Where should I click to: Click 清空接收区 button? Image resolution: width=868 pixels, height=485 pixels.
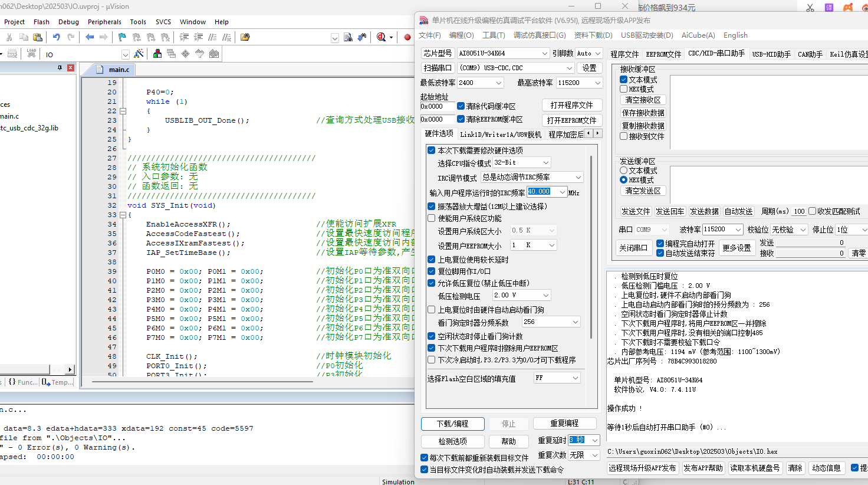click(x=643, y=100)
